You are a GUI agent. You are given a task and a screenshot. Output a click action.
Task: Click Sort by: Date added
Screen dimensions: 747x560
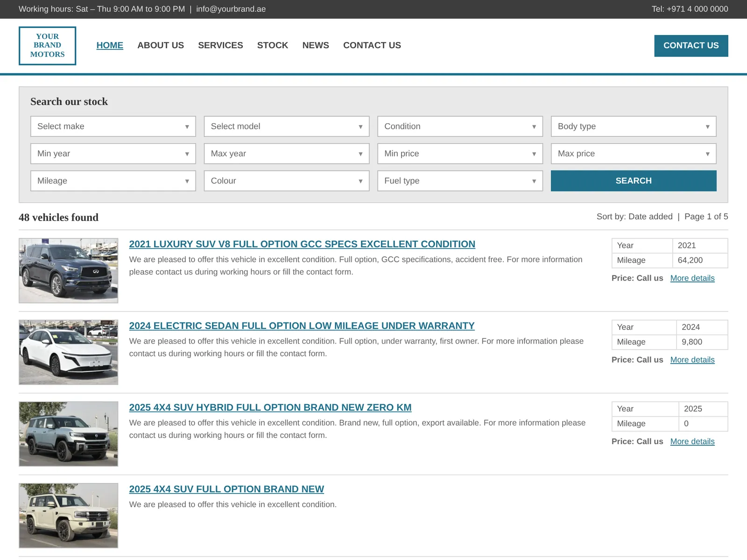pos(634,217)
